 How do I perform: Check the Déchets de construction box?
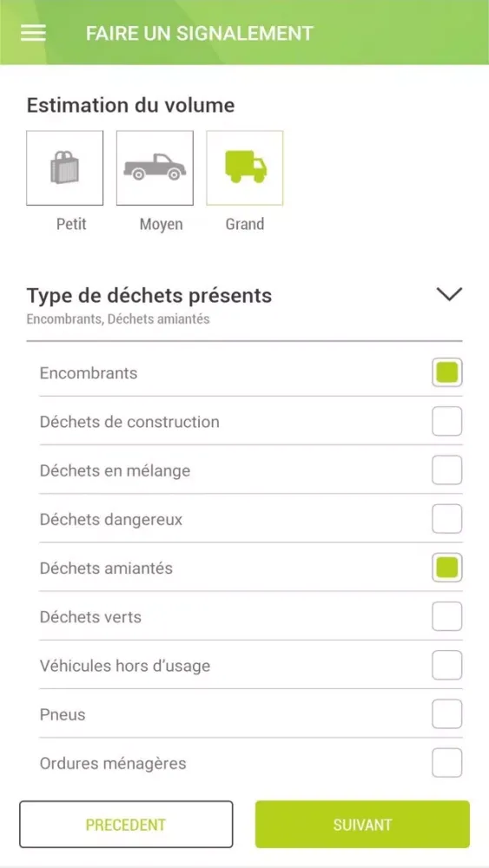coord(447,421)
